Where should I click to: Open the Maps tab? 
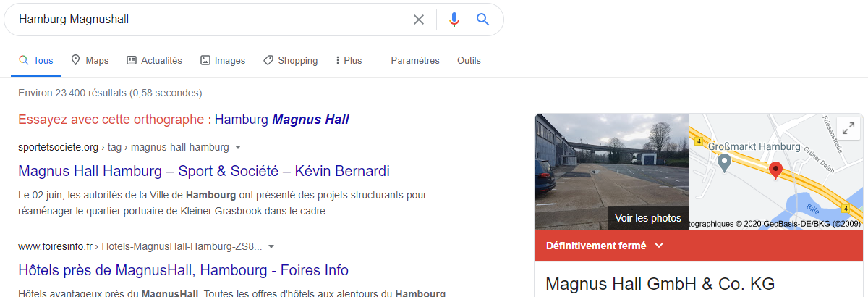pyautogui.click(x=90, y=61)
